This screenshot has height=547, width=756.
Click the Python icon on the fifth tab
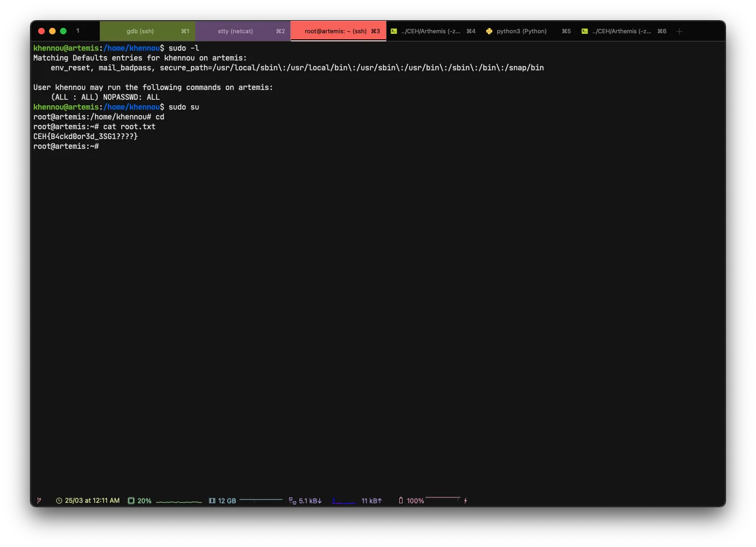pos(489,32)
